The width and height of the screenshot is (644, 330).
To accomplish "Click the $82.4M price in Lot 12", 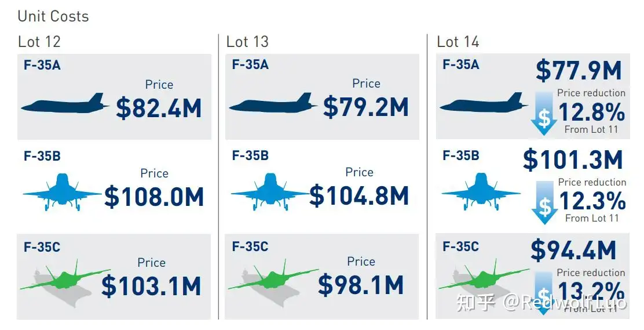I will [159, 108].
